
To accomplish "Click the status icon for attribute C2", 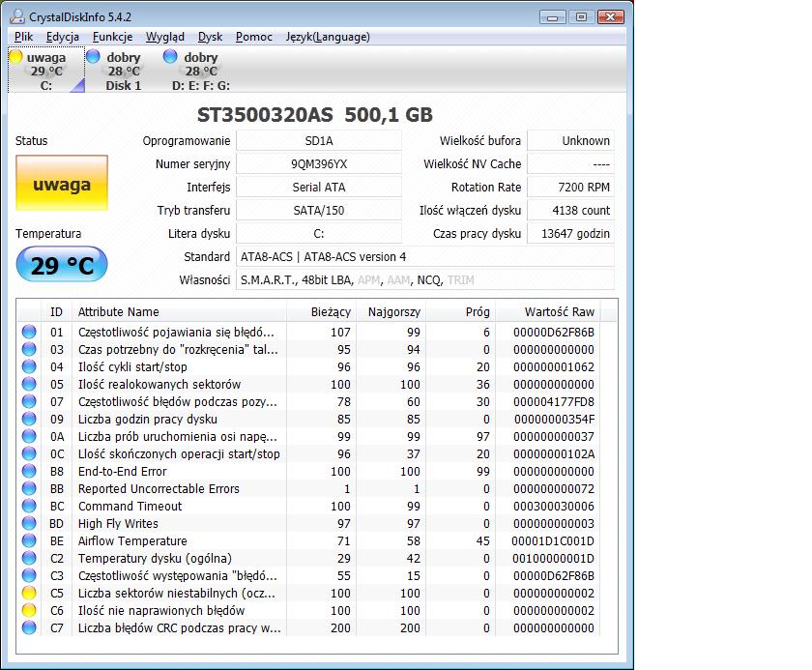I will pos(29,558).
